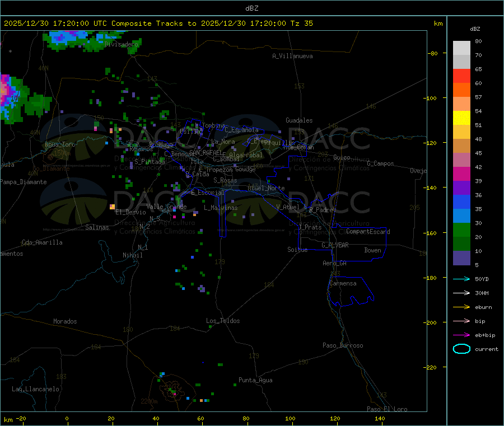Click the 50YD legend label
This screenshot has width=504, height=426.
[482, 279]
